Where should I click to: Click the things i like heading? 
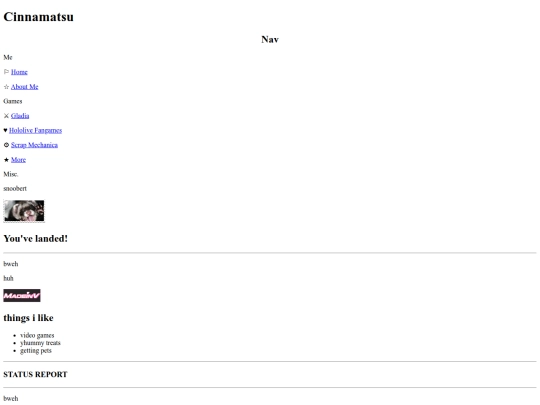pyautogui.click(x=28, y=318)
